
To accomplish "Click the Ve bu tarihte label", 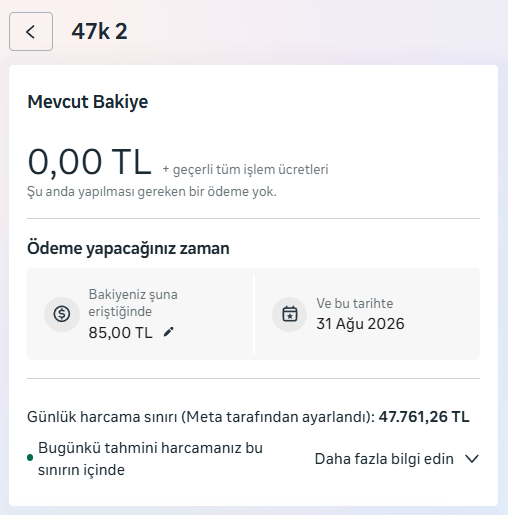I will click(355, 303).
